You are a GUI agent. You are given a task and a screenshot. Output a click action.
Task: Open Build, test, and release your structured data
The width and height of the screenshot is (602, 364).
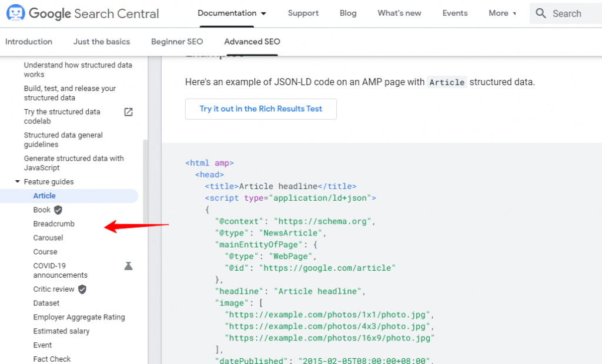[70, 93]
